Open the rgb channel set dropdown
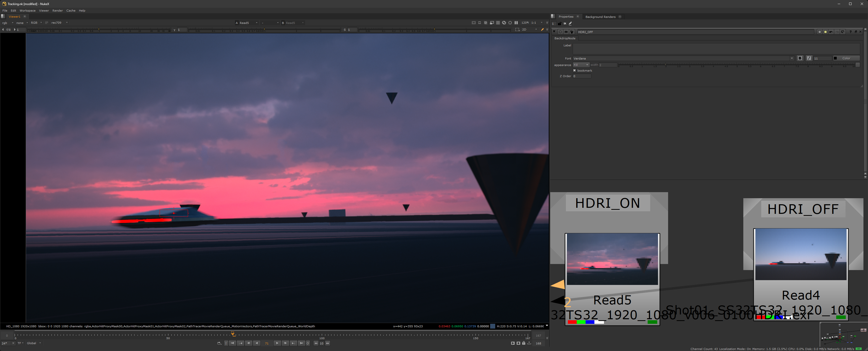This screenshot has width=868, height=351. click(x=8, y=23)
